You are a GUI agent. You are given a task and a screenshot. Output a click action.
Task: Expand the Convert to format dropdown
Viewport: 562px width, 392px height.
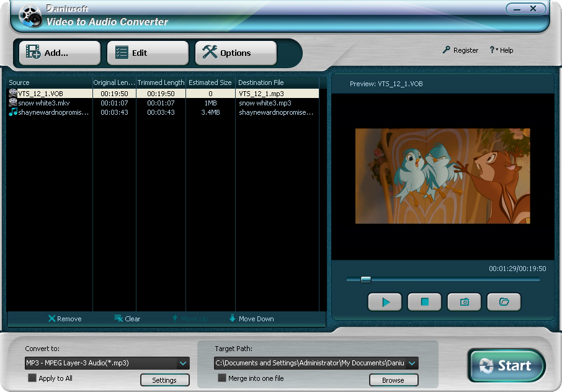[183, 363]
